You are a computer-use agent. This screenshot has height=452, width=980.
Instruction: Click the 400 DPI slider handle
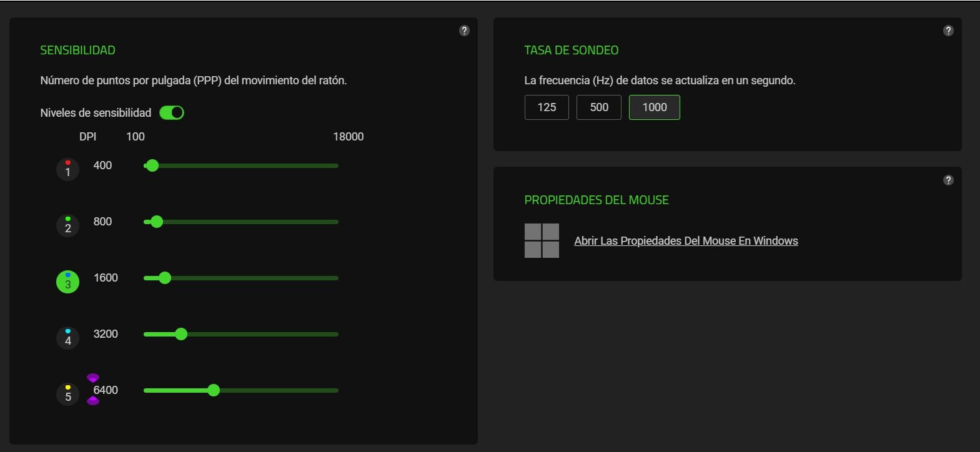point(152,165)
